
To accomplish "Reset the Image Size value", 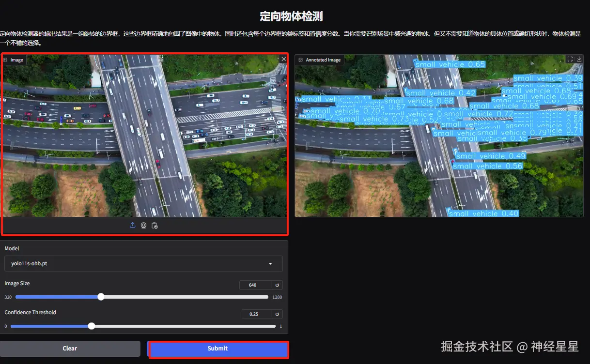I will click(x=278, y=285).
